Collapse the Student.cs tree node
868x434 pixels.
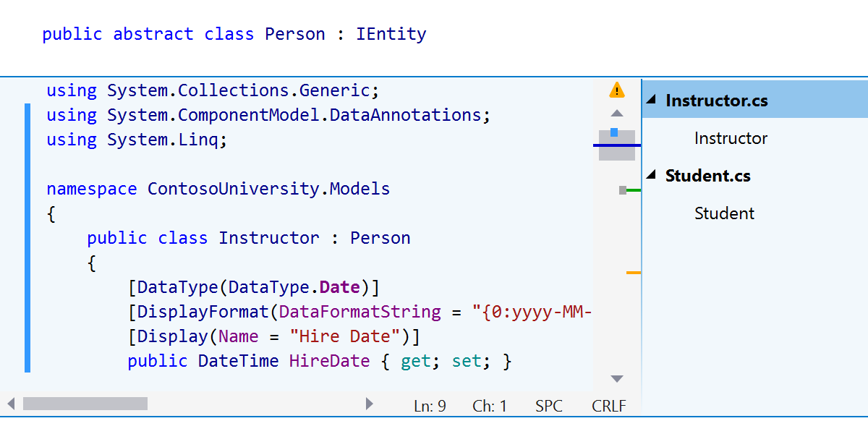(x=651, y=175)
